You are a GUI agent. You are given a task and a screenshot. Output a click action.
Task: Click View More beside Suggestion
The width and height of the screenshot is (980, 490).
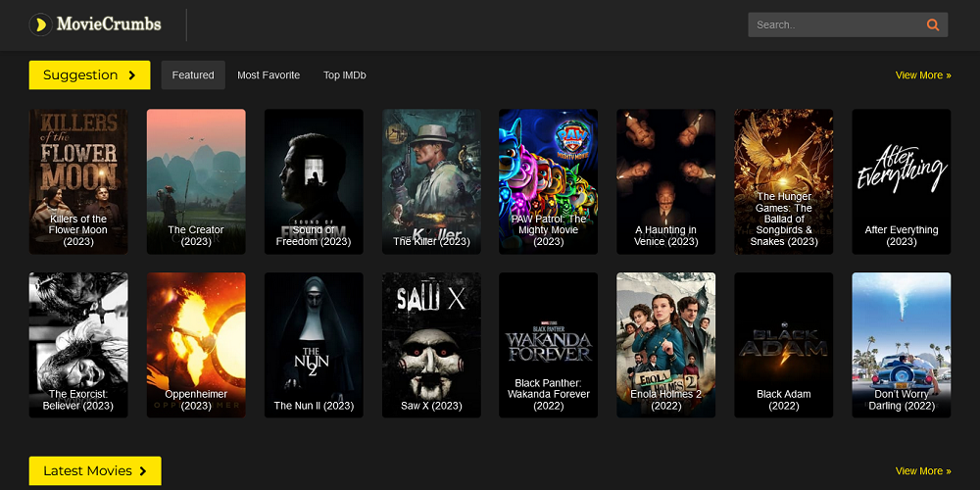coord(922,75)
